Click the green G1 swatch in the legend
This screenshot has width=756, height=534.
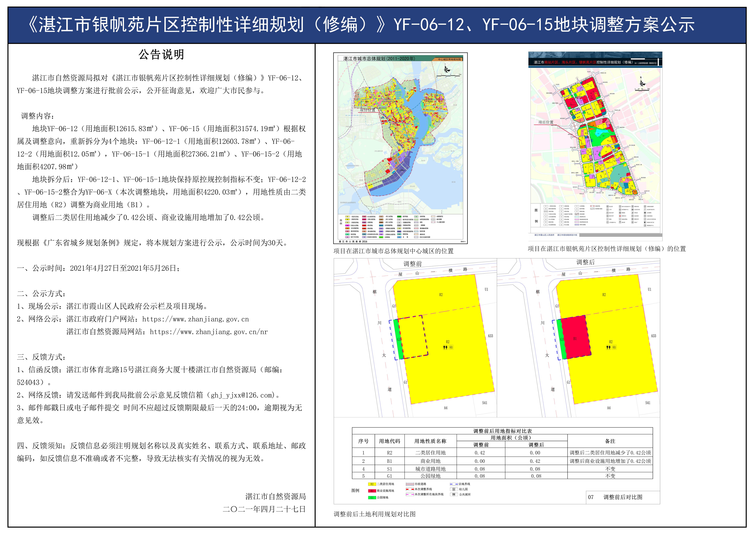(x=372, y=497)
